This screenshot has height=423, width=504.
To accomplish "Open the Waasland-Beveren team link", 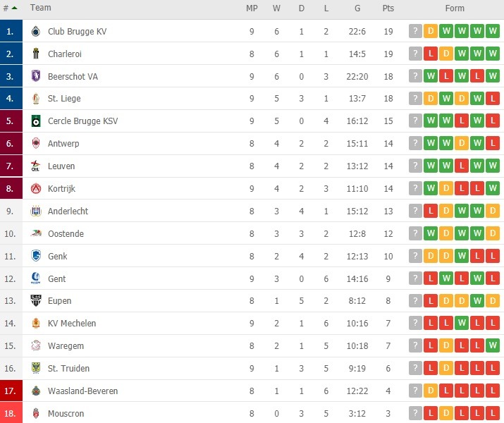I will pyautogui.click(x=82, y=391).
